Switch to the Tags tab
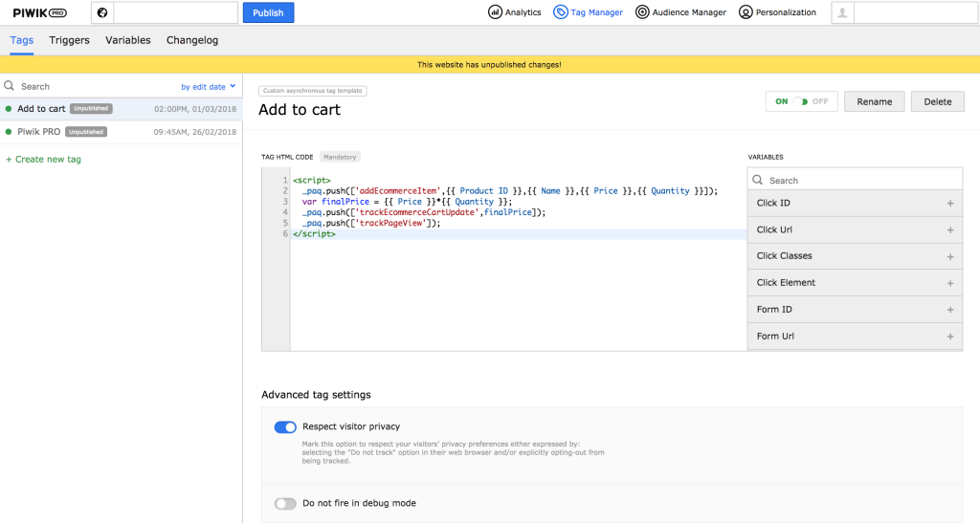Screen dimensions: 980x523 pyautogui.click(x=22, y=40)
